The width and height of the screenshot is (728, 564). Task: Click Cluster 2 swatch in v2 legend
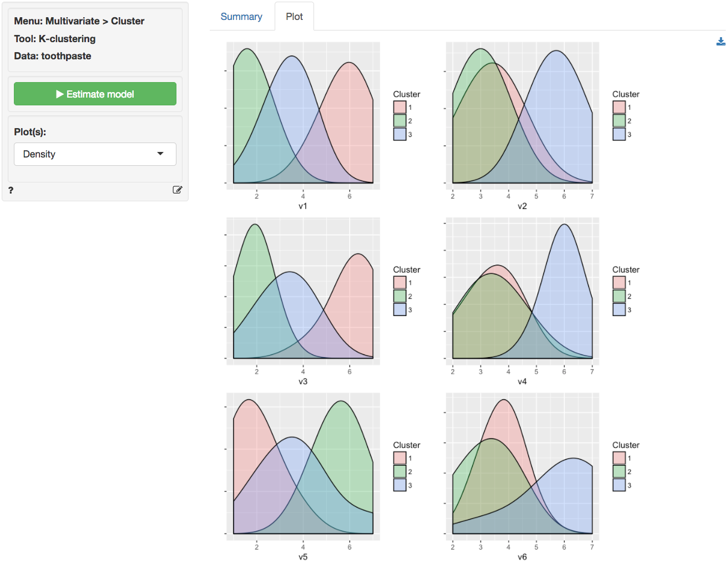(619, 120)
